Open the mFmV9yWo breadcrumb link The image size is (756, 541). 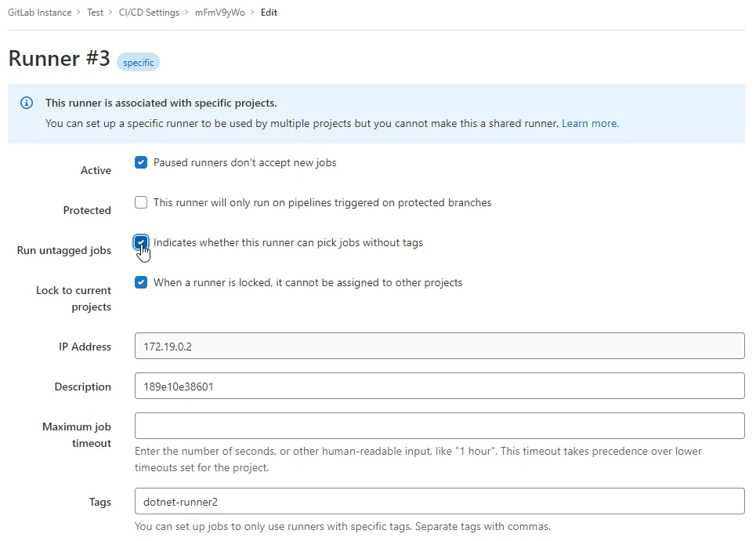(x=220, y=13)
